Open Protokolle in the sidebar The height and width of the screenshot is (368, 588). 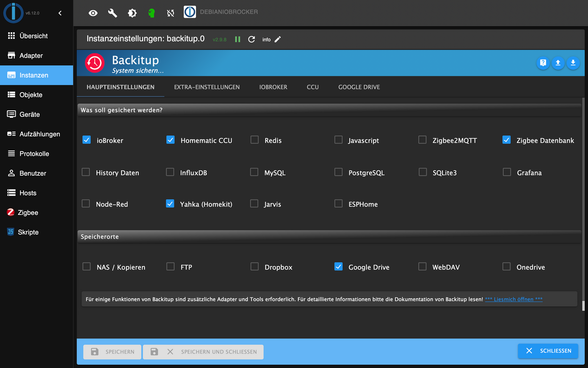pos(36,154)
